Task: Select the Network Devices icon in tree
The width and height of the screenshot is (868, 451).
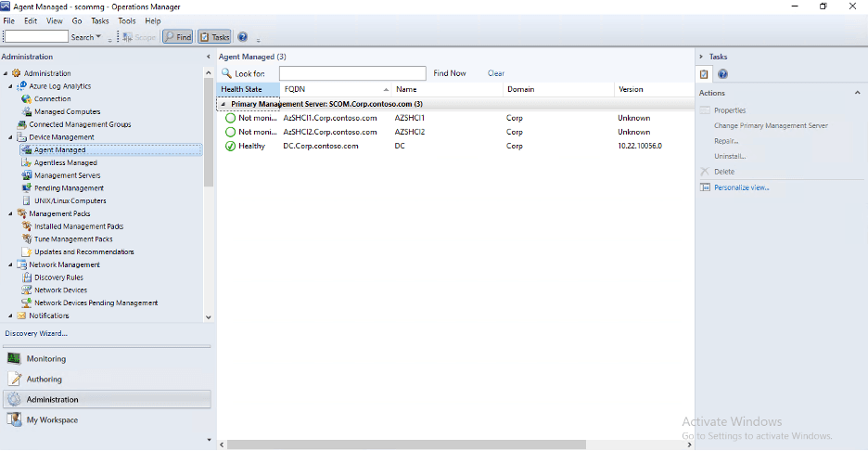Action: point(27,290)
